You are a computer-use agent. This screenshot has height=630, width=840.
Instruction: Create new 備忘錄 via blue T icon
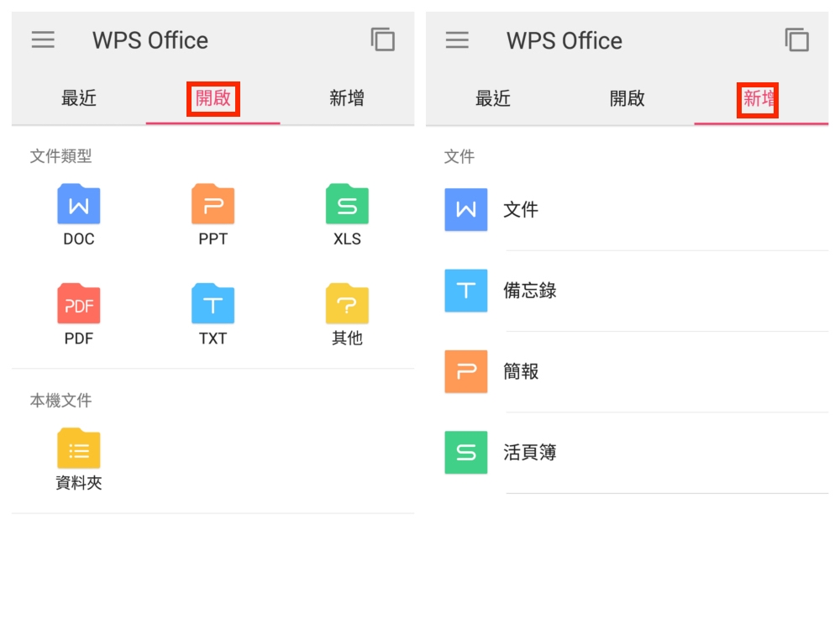pyautogui.click(x=466, y=291)
